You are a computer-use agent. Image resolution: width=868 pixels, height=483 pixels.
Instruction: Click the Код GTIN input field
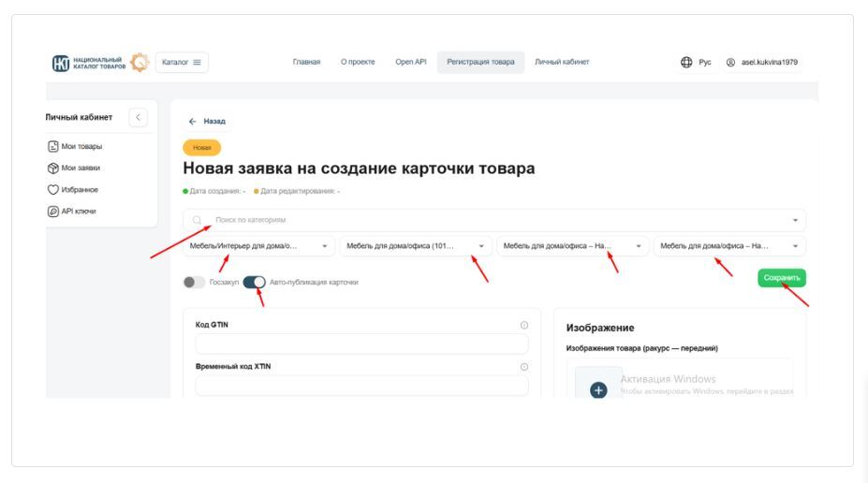[x=361, y=344]
